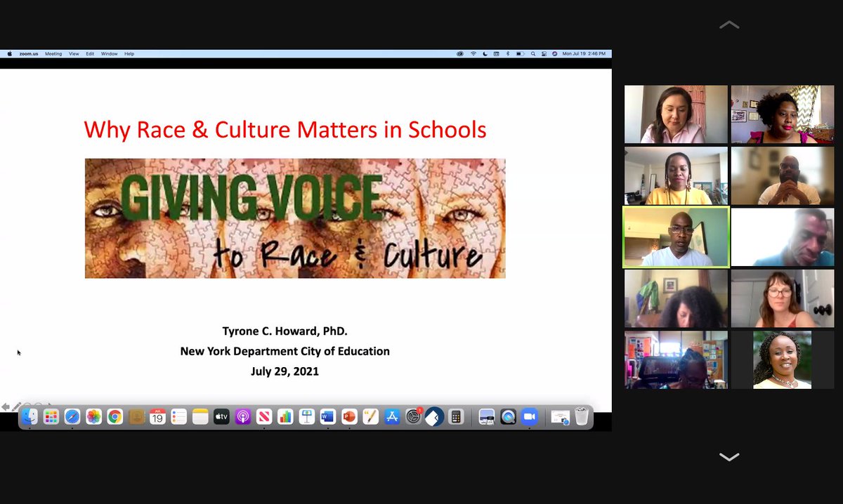Image resolution: width=843 pixels, height=504 pixels.
Task: Click the Giving Voice banner image
Action: [295, 218]
